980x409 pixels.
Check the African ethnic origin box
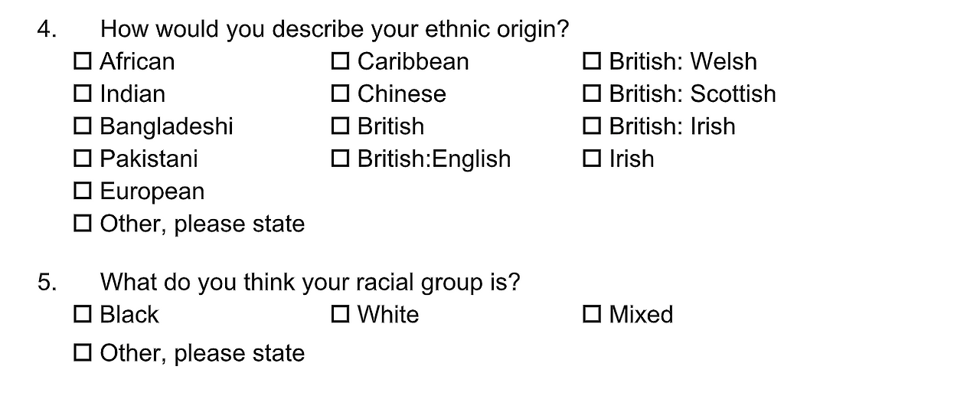tap(83, 61)
